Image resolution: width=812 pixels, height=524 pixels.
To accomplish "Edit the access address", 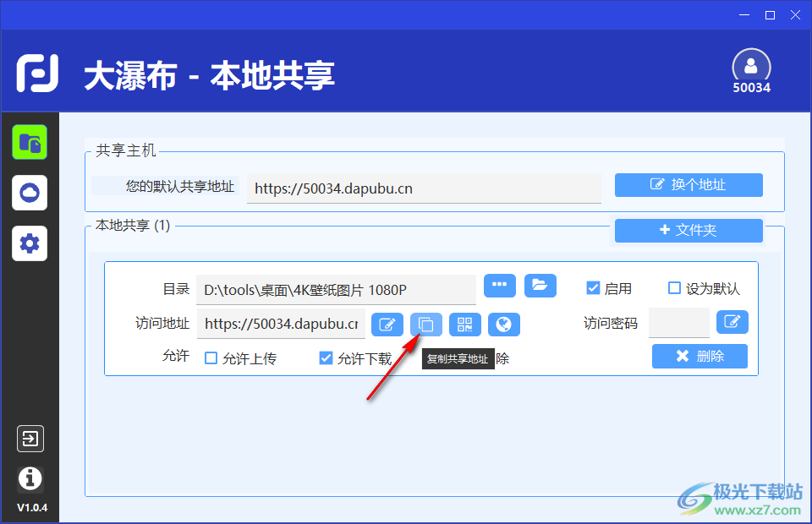I will coord(387,325).
